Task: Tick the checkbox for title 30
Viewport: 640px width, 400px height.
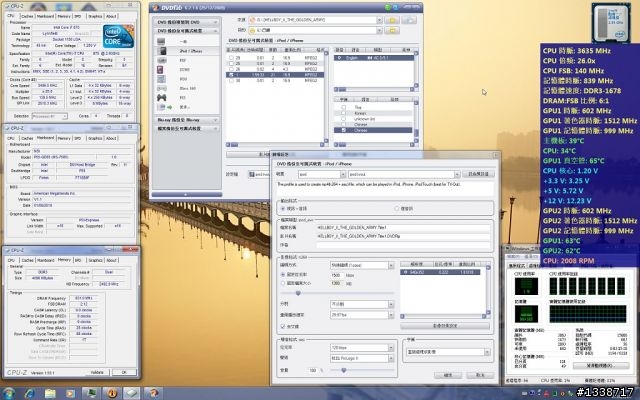Action: (231, 81)
